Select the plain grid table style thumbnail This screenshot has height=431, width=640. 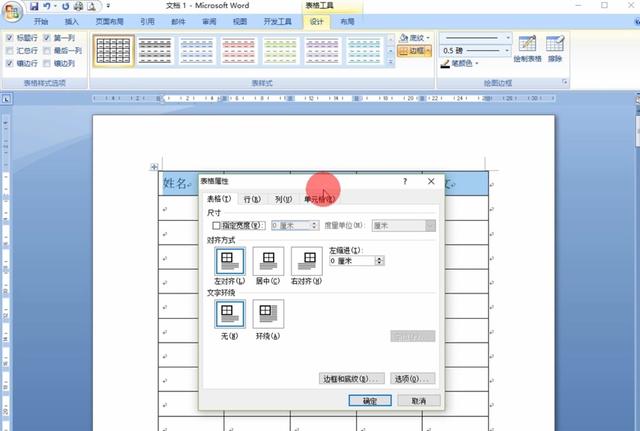(x=113, y=51)
